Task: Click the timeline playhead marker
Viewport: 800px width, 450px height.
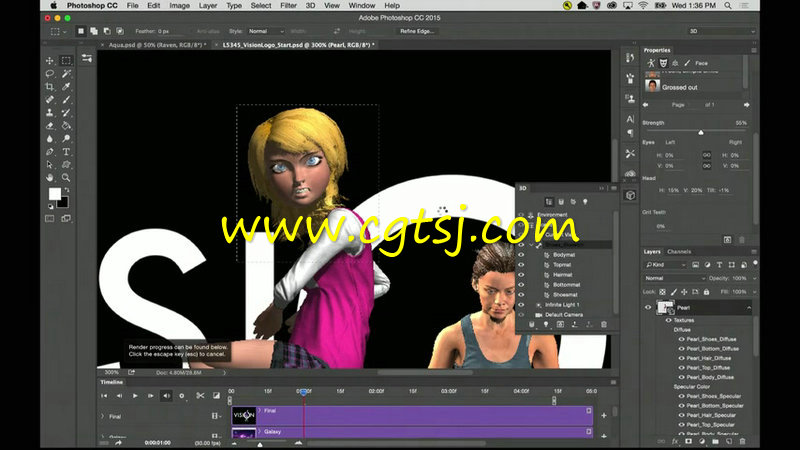Action: (304, 392)
